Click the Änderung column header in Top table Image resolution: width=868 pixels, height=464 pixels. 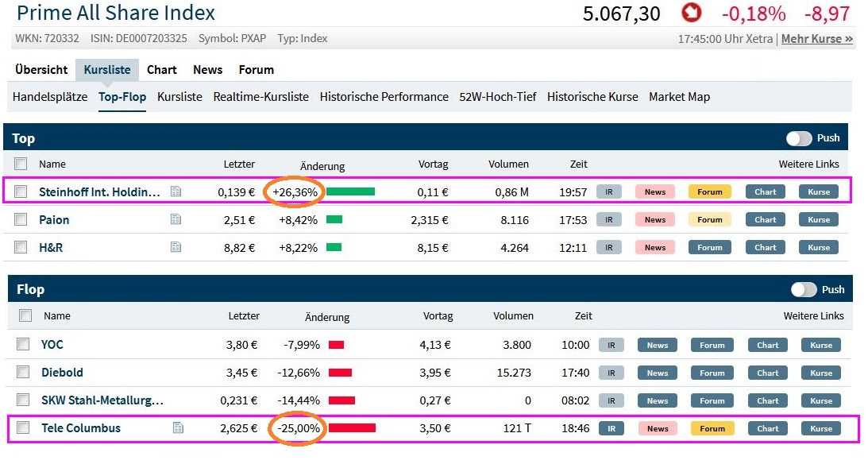point(322,165)
